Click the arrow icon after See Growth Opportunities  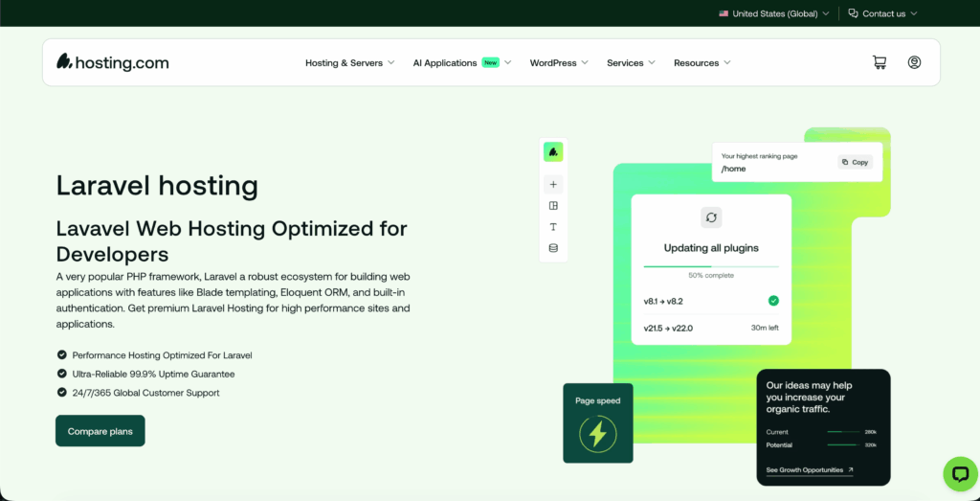click(850, 469)
